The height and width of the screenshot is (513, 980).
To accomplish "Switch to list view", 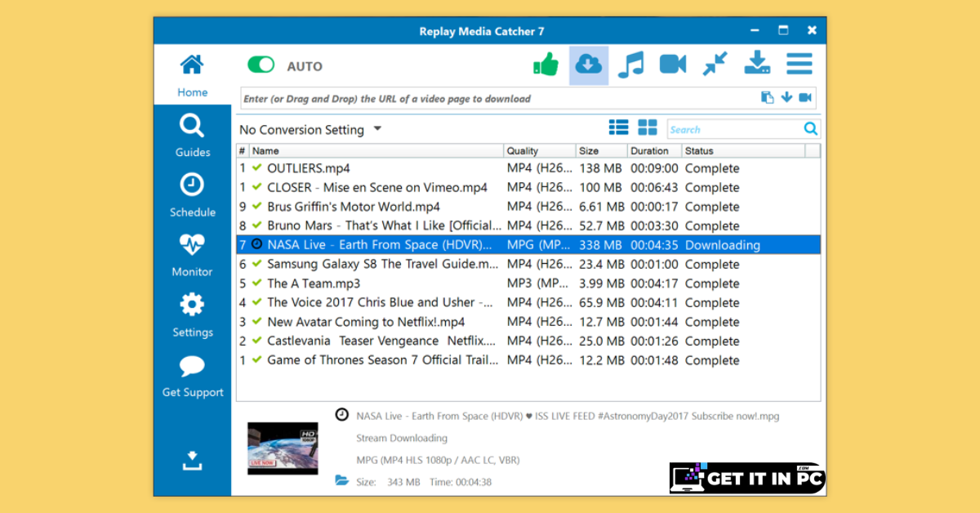I will [x=619, y=127].
